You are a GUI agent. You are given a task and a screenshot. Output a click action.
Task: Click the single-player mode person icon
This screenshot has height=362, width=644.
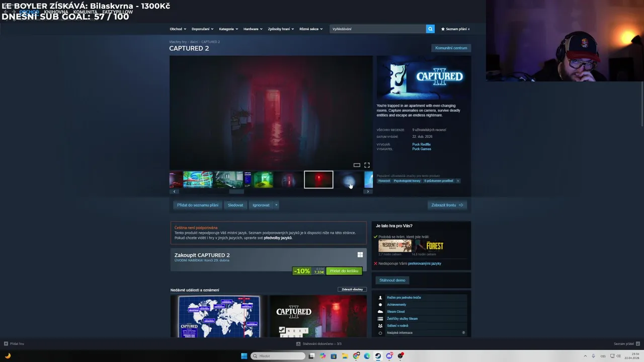pyautogui.click(x=380, y=298)
